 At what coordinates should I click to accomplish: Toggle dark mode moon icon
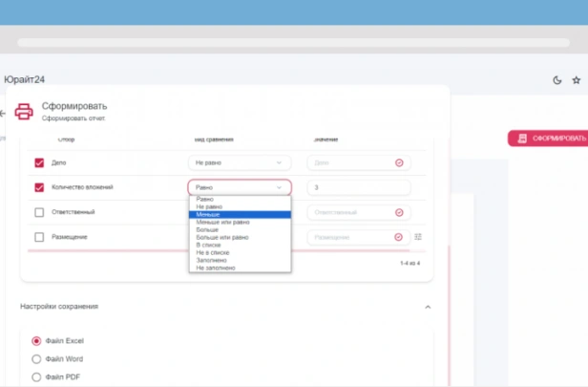pyautogui.click(x=557, y=80)
